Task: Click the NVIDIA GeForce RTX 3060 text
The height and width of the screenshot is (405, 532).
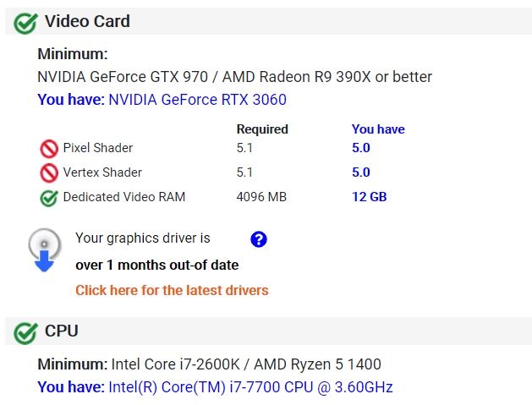Action: 197,100
